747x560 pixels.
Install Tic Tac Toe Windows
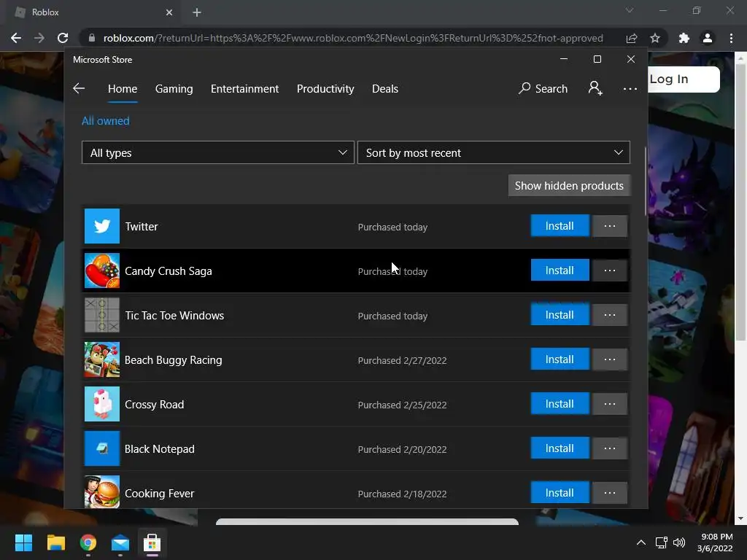tap(560, 315)
